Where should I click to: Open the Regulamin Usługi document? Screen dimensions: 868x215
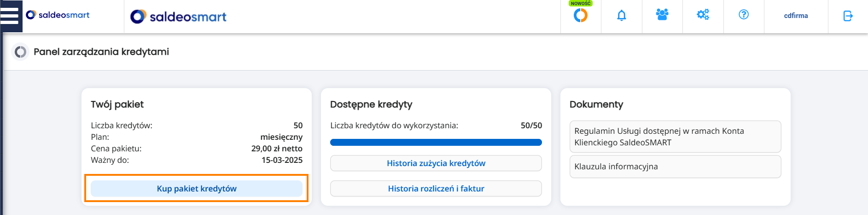pos(676,137)
